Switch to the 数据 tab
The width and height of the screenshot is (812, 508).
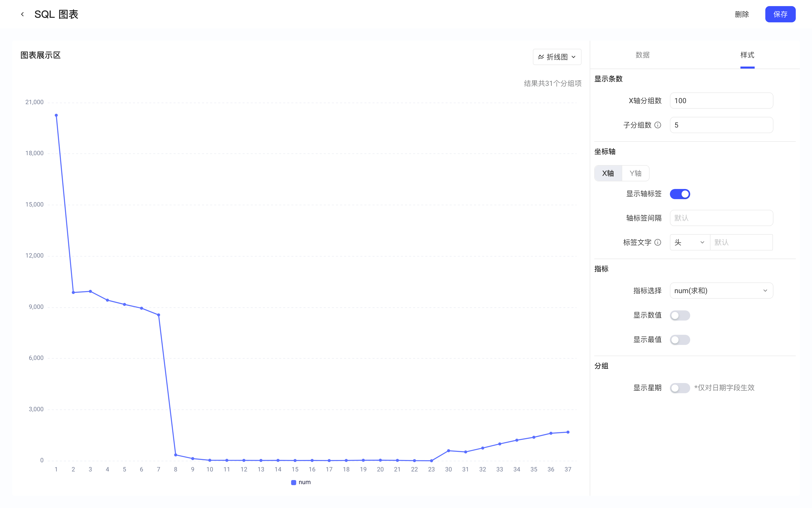point(642,55)
